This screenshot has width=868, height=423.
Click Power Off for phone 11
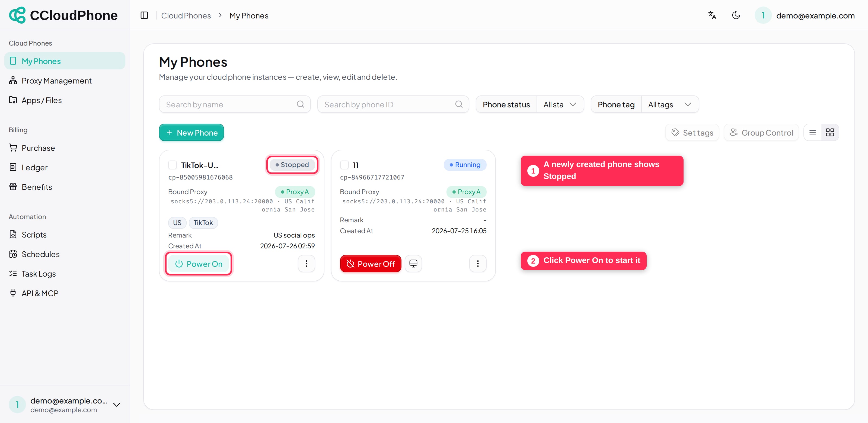[x=371, y=264]
